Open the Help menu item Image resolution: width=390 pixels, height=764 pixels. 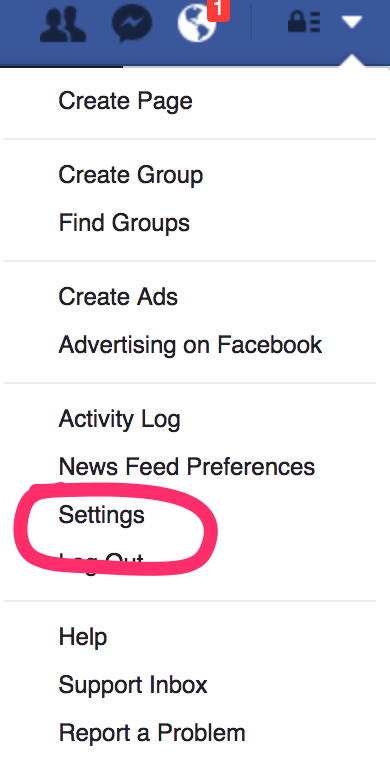tap(83, 637)
